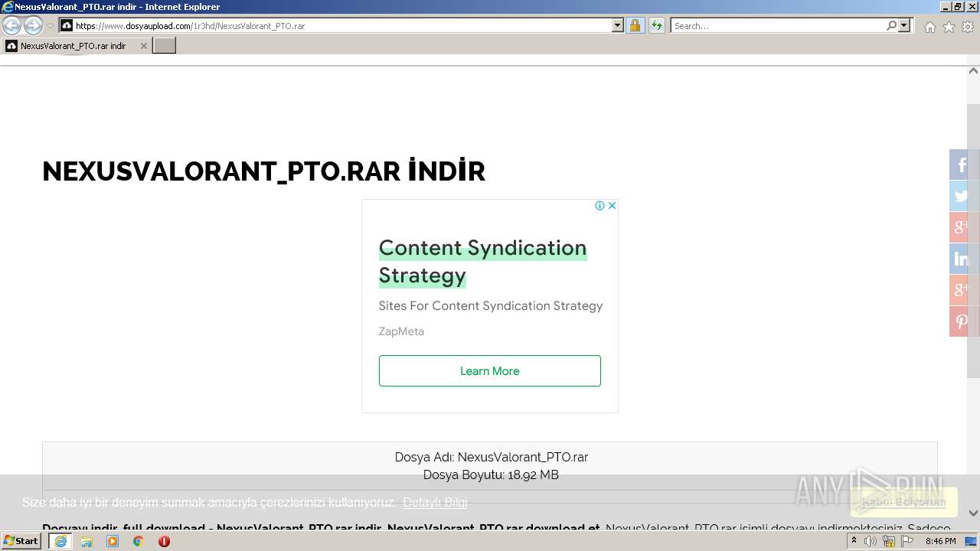Open the Detaylı Bilgi cookie link
Viewport: 980px width, 551px height.
435,502
